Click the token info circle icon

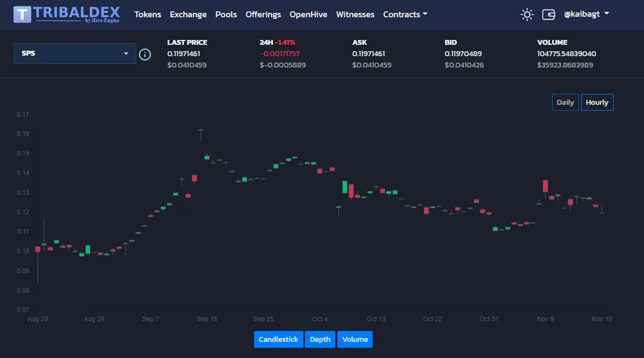[144, 54]
